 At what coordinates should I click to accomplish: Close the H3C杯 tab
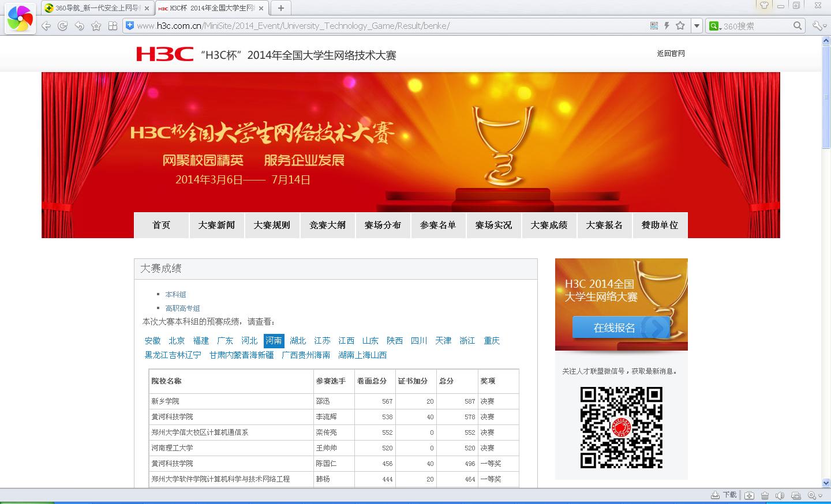pyautogui.click(x=261, y=8)
